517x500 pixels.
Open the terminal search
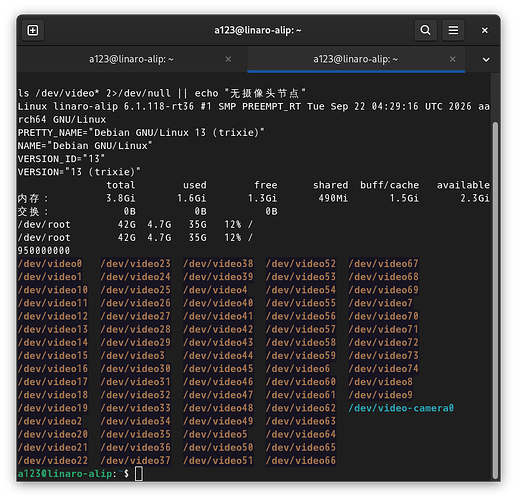click(425, 30)
